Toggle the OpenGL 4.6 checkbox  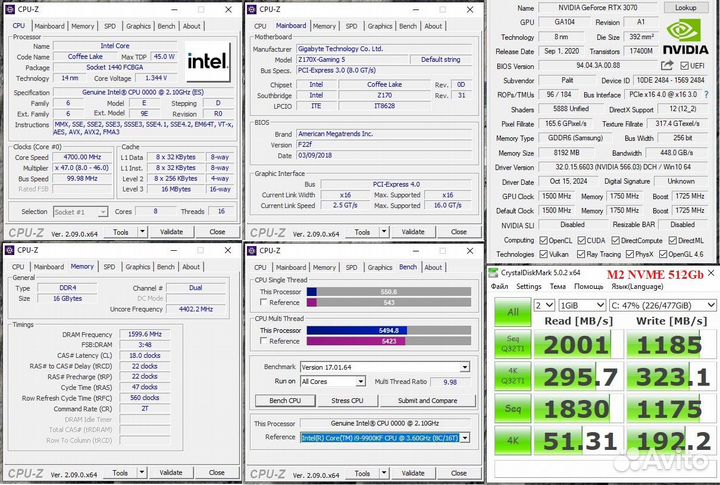click(663, 254)
